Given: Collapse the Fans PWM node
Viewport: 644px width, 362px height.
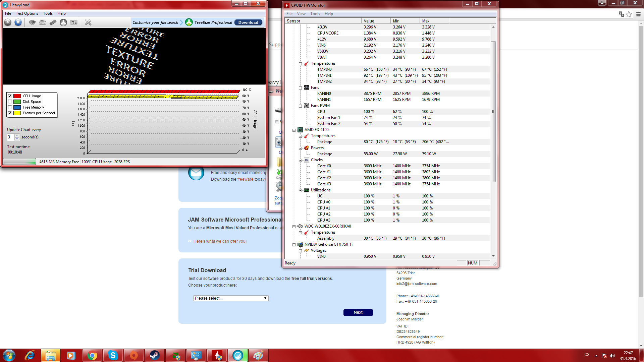Looking at the screenshot, I should click(300, 106).
